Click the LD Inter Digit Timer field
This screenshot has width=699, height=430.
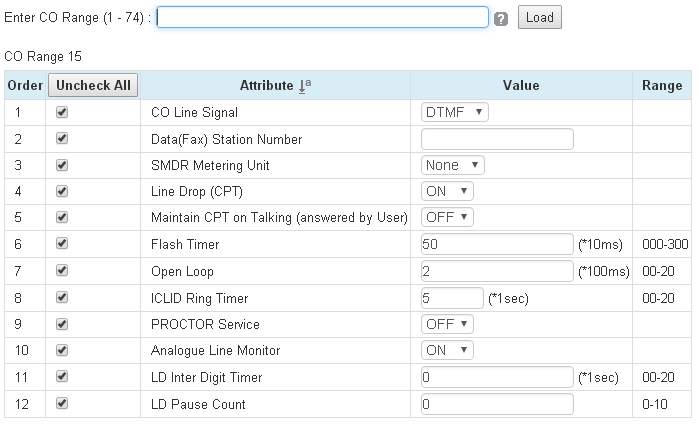497,378
